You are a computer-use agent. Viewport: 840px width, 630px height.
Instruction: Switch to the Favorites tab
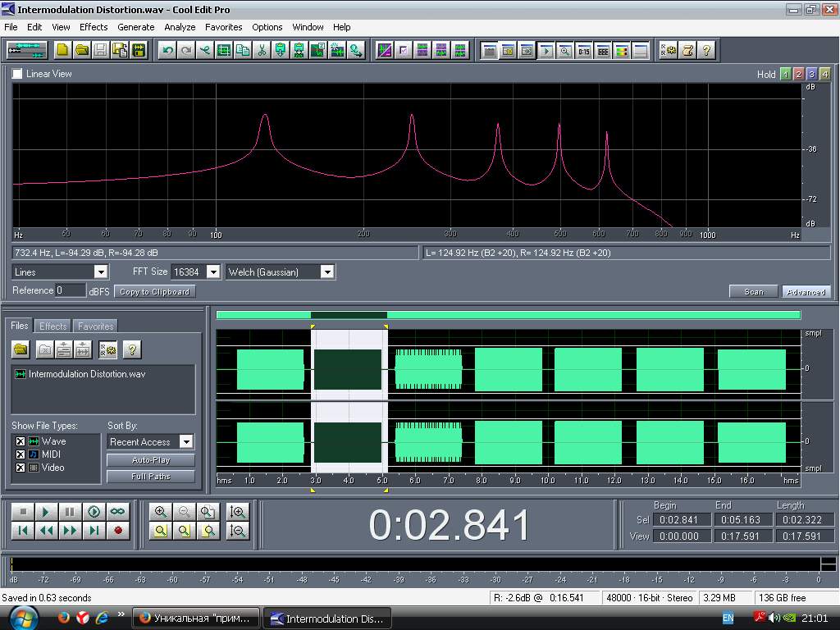[95, 326]
